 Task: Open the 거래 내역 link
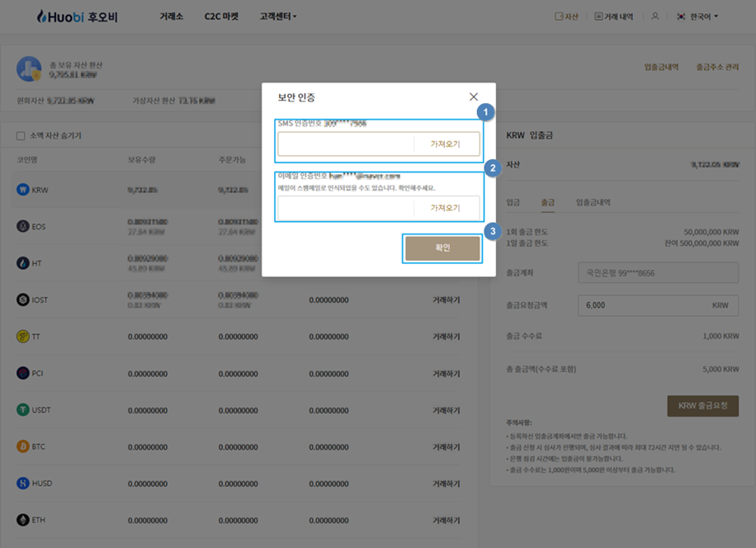614,17
